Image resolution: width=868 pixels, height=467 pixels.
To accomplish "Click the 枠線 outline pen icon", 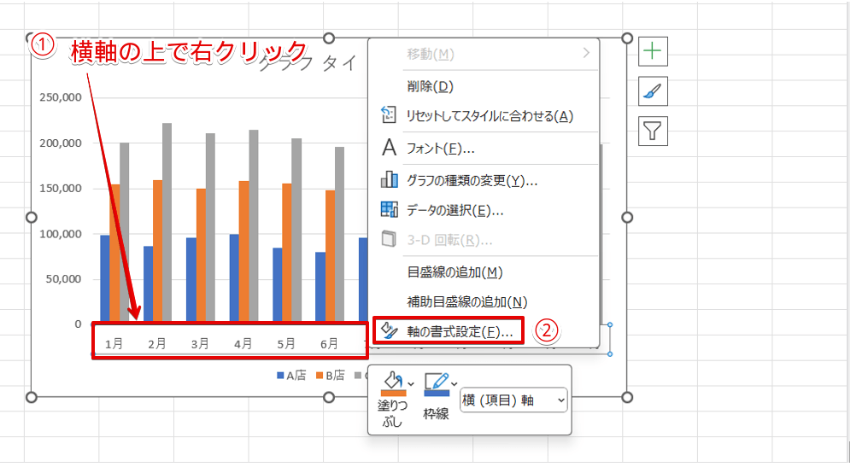I will tap(437, 382).
